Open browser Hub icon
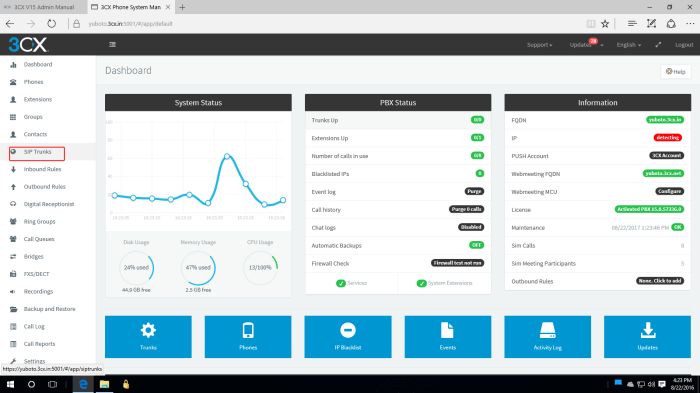 pyautogui.click(x=632, y=24)
